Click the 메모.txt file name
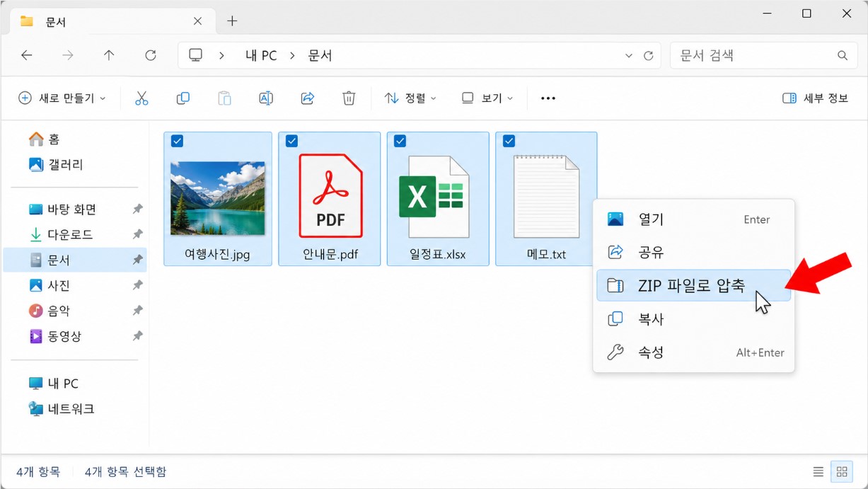This screenshot has height=489, width=868. point(546,254)
